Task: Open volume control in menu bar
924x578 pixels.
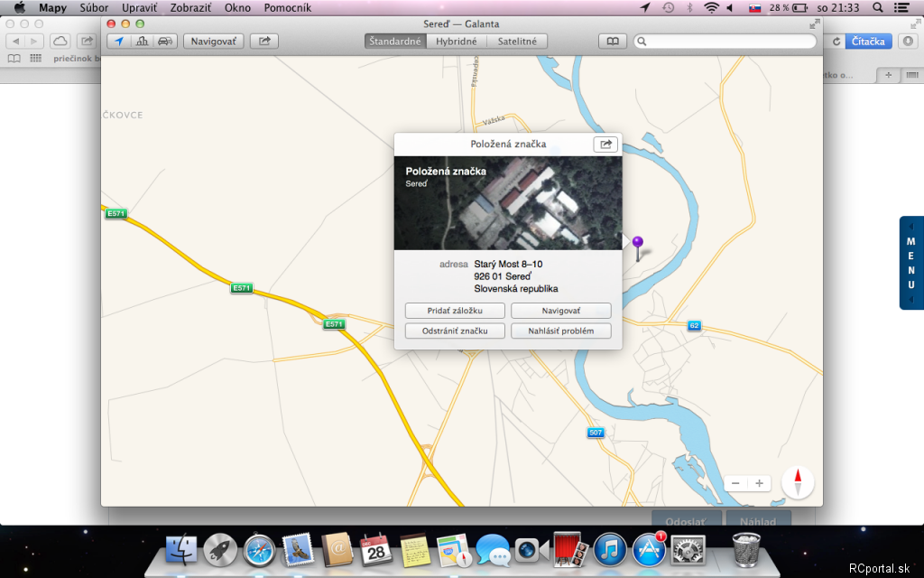Action: coord(729,7)
